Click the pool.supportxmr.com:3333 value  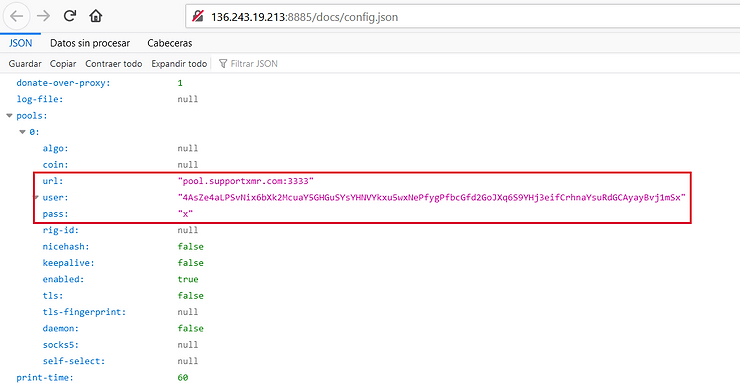[245, 181]
